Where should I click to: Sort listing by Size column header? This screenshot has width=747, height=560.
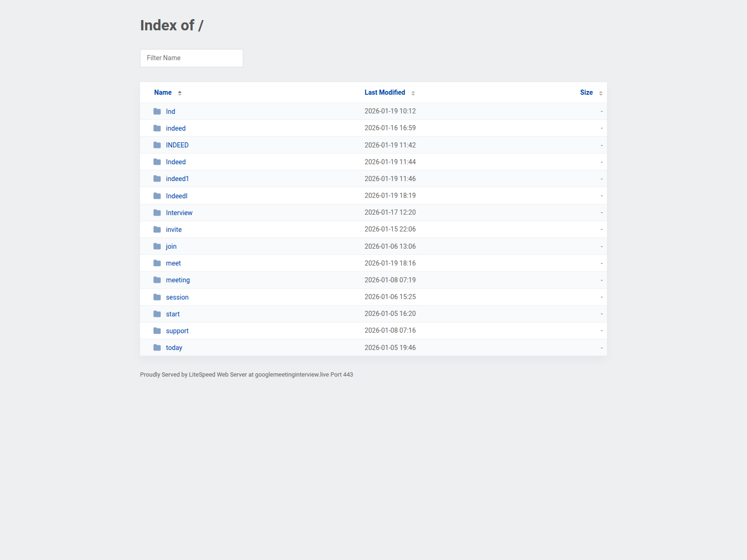pyautogui.click(x=586, y=92)
